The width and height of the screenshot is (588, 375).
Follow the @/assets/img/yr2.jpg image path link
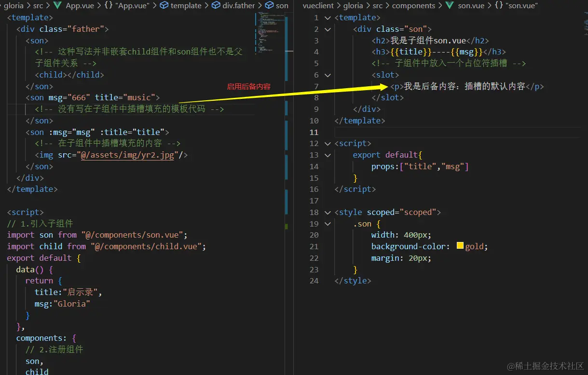(128, 155)
